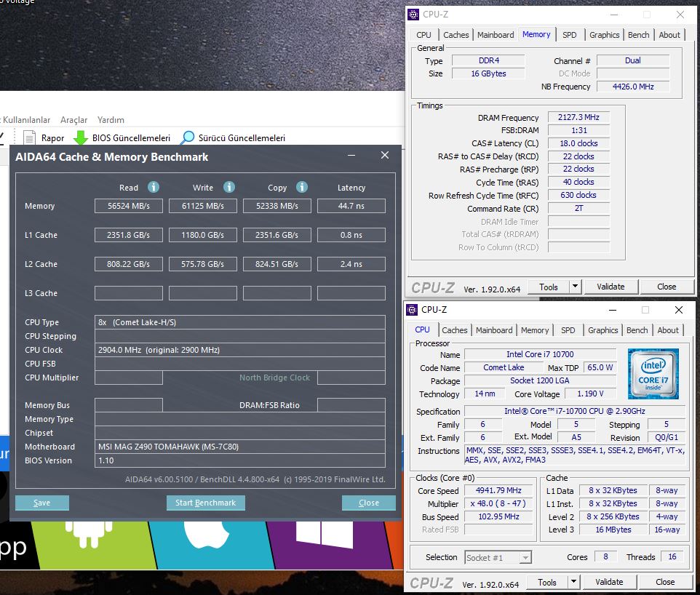The image size is (700, 595).
Task: Click the MSI MAG Z490 TOMAHAWK motherboard field
Action: [x=239, y=447]
